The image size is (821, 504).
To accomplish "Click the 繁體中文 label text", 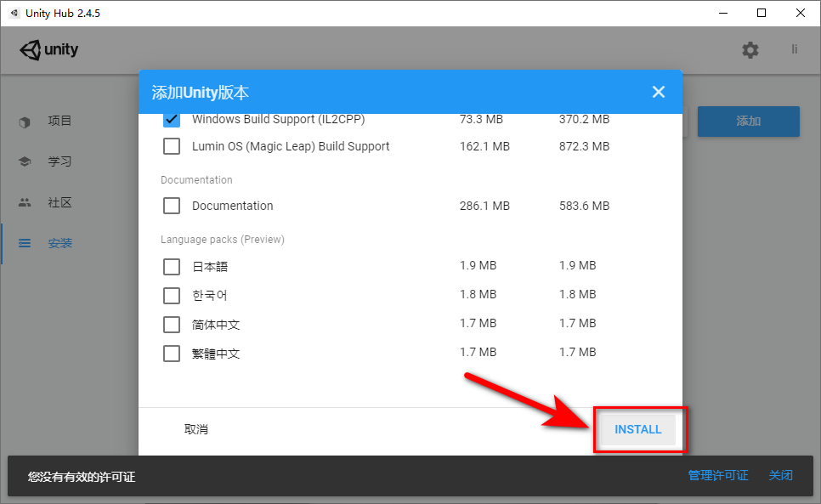I will click(216, 354).
